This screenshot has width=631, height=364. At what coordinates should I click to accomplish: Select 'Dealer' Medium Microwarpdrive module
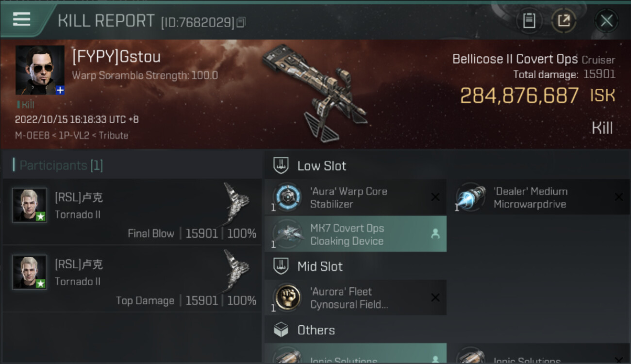pos(539,198)
